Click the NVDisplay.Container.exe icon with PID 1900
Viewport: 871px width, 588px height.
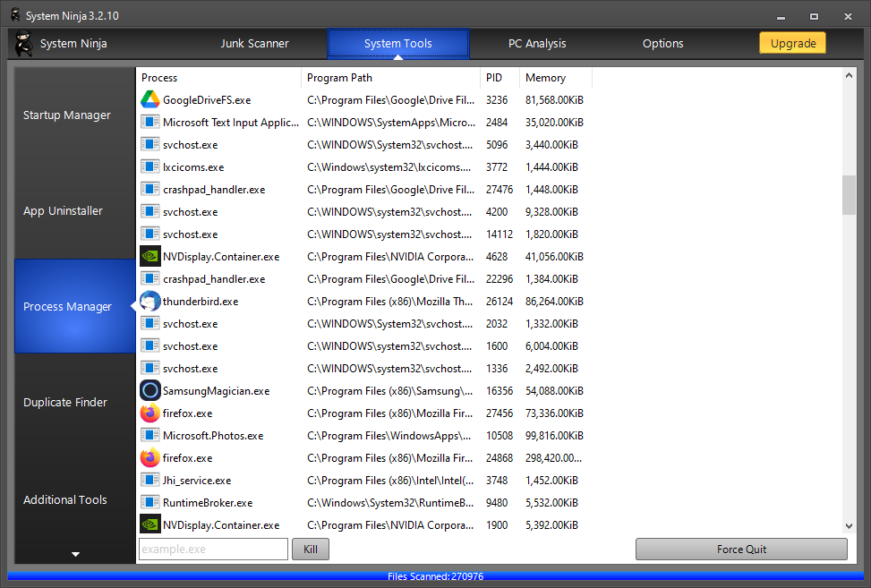tap(150, 524)
